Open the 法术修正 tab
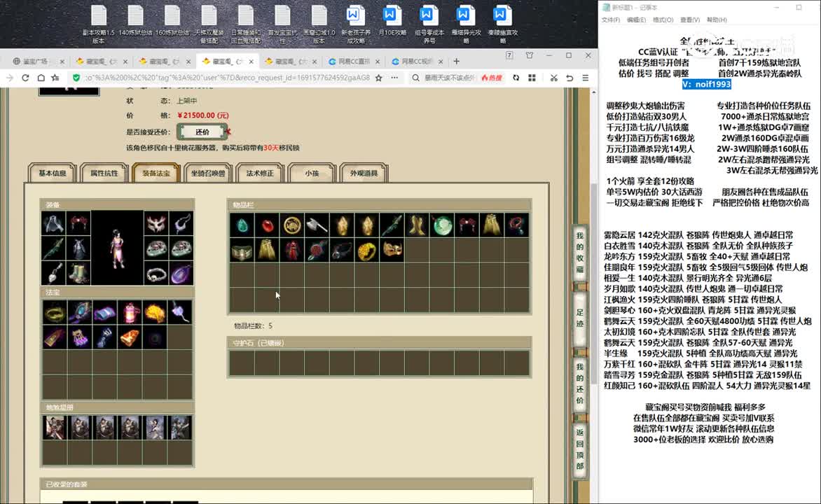 [x=260, y=173]
